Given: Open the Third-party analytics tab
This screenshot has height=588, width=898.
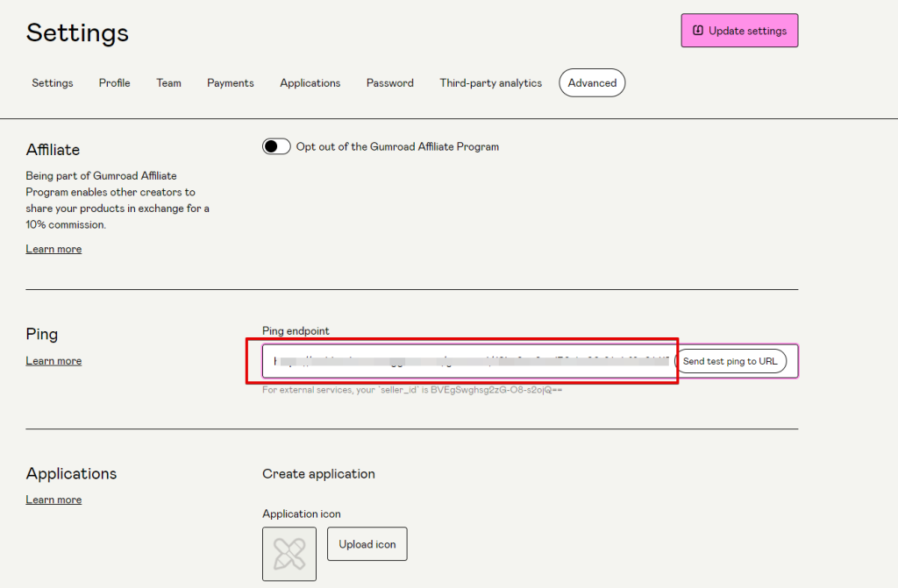Looking at the screenshot, I should coord(490,83).
